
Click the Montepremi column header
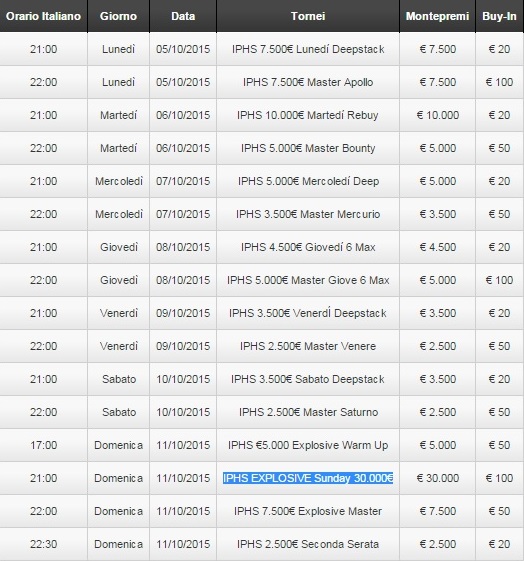click(437, 16)
